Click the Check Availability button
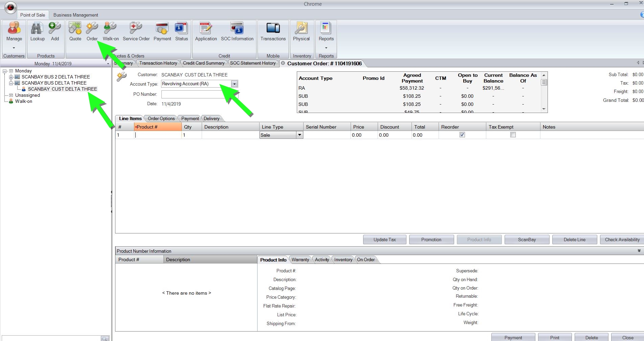644x341 pixels. [622, 240]
